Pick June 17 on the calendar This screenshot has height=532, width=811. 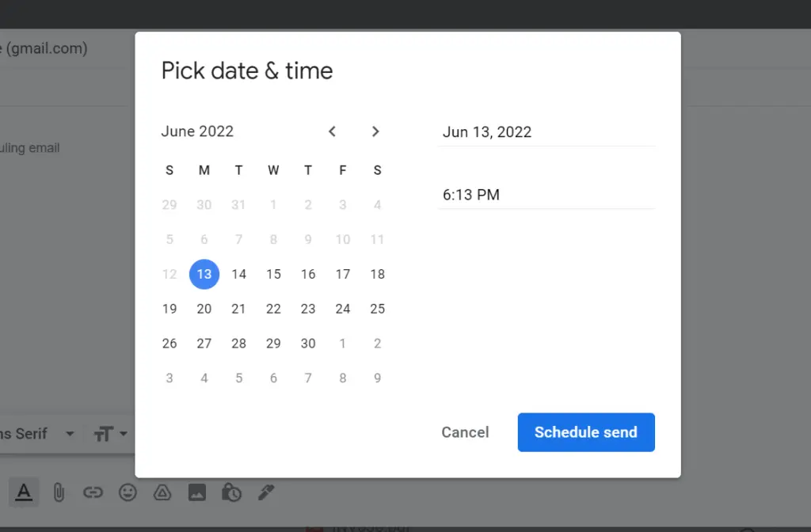[343, 274]
